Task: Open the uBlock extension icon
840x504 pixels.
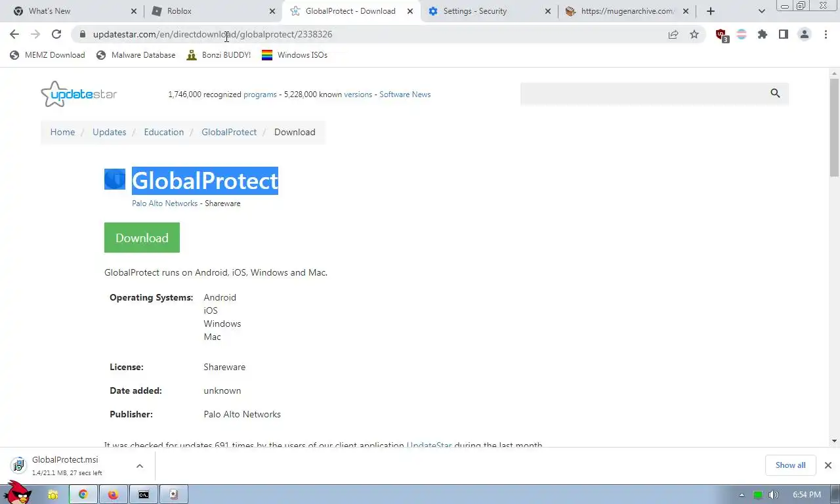Action: click(721, 35)
